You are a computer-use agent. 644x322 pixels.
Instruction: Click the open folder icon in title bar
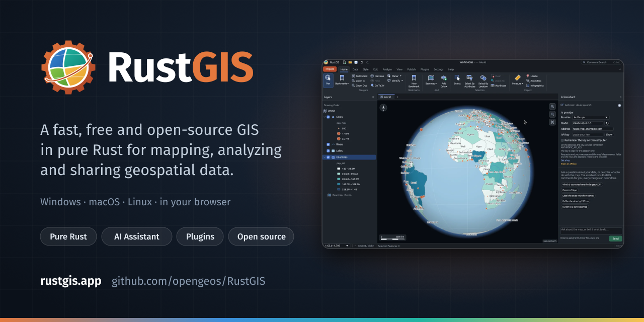pos(350,62)
